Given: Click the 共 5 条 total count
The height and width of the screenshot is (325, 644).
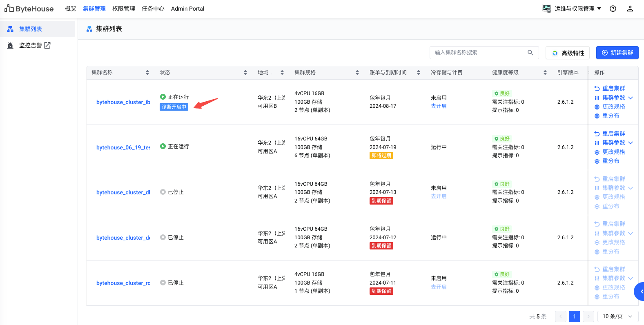Looking at the screenshot, I should 538,316.
